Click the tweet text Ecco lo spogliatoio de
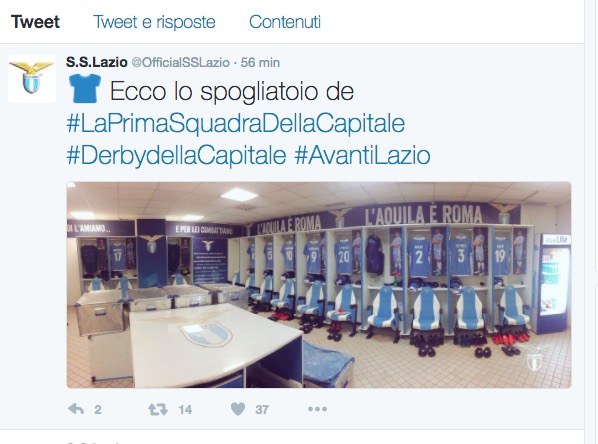The image size is (598, 444). (232, 92)
